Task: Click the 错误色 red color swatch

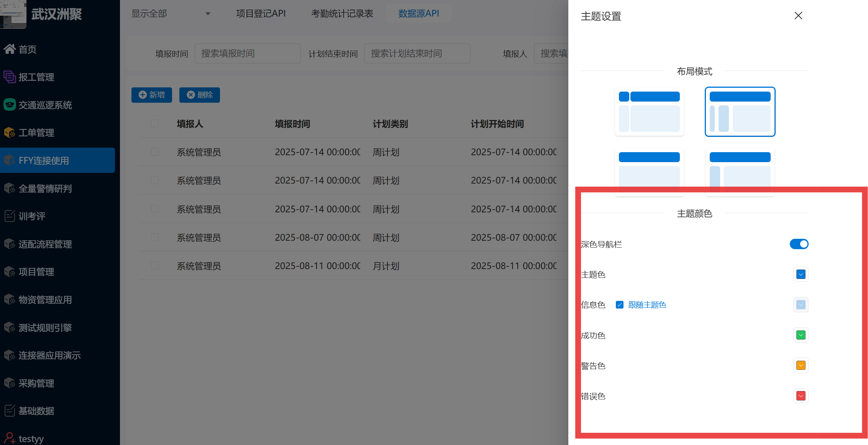Action: (x=801, y=396)
